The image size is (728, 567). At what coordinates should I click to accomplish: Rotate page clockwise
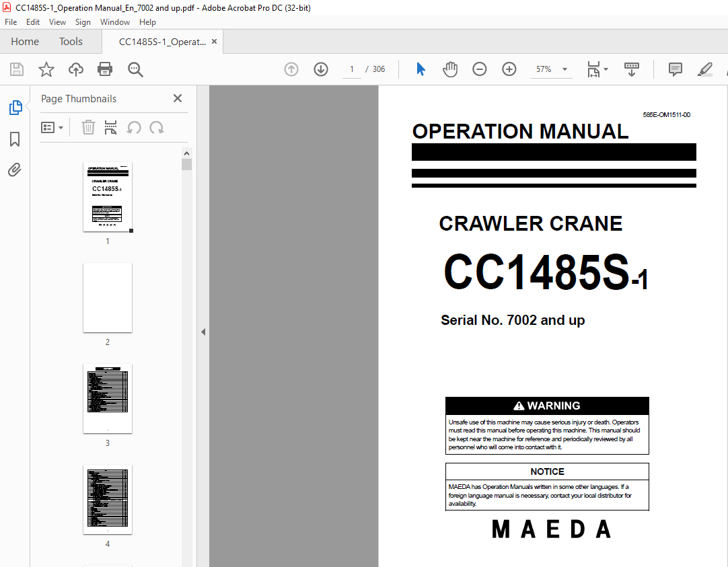point(157,127)
